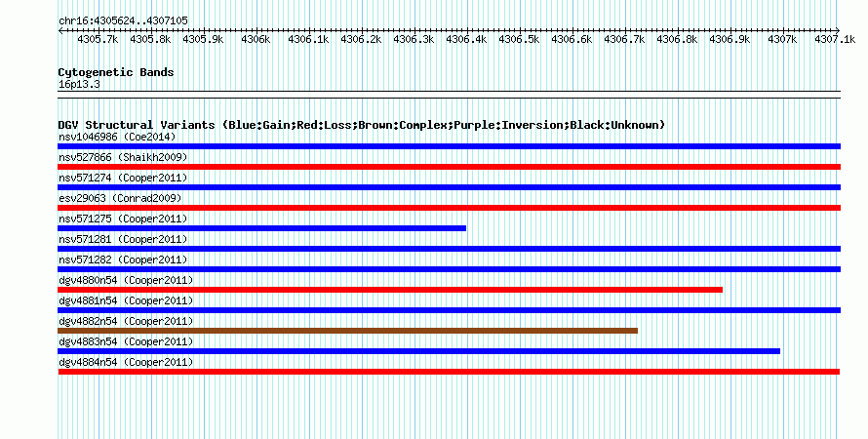Click the 16p13.3 band label

pos(79,84)
